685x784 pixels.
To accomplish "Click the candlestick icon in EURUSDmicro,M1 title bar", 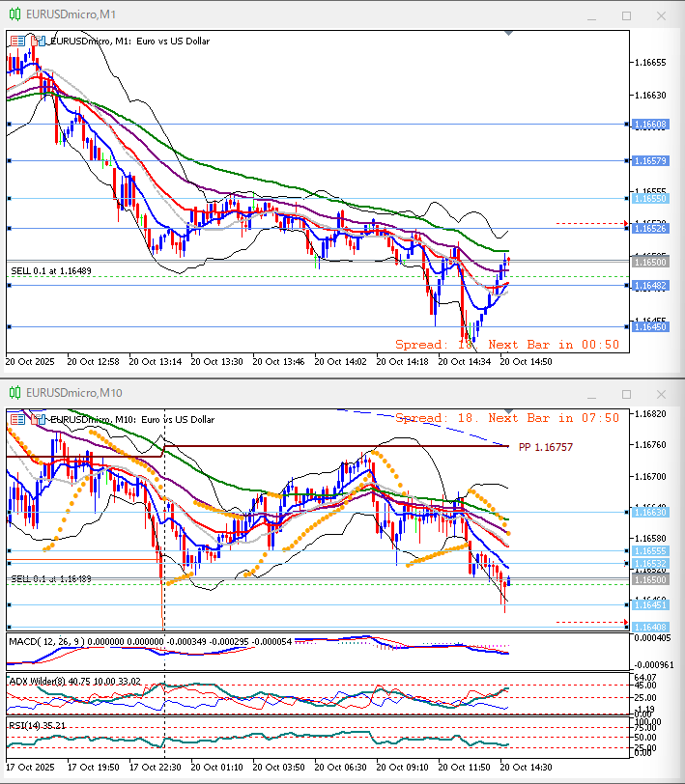I will [x=15, y=15].
